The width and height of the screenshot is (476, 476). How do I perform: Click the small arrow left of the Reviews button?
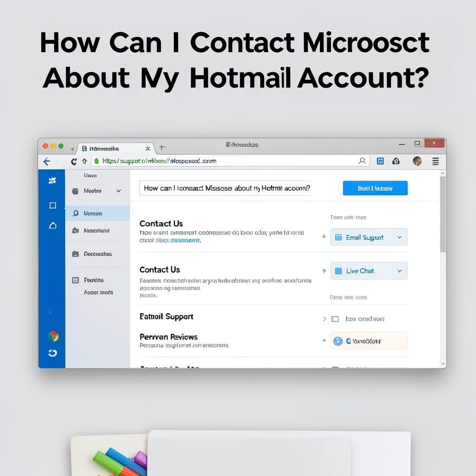[x=324, y=341]
